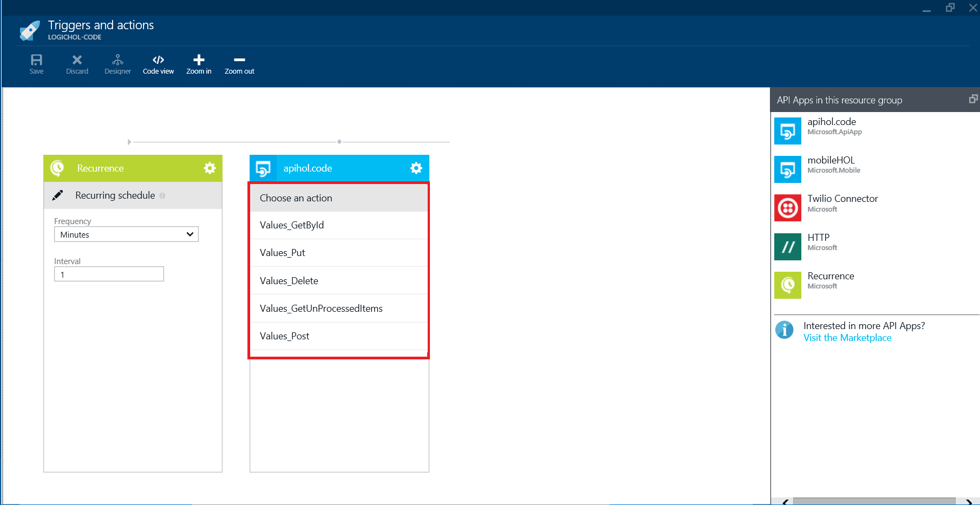Click the Recurrence card clock icon
Image resolution: width=980 pixels, height=505 pixels.
(57, 168)
